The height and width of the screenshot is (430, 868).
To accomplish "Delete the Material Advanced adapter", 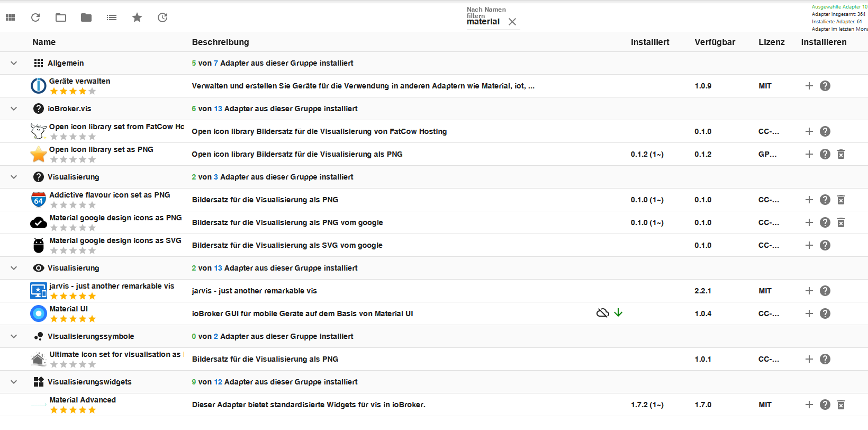I will (841, 405).
